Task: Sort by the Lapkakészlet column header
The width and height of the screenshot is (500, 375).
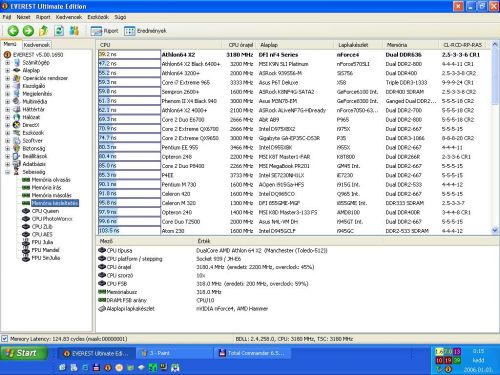Action: pyautogui.click(x=358, y=45)
